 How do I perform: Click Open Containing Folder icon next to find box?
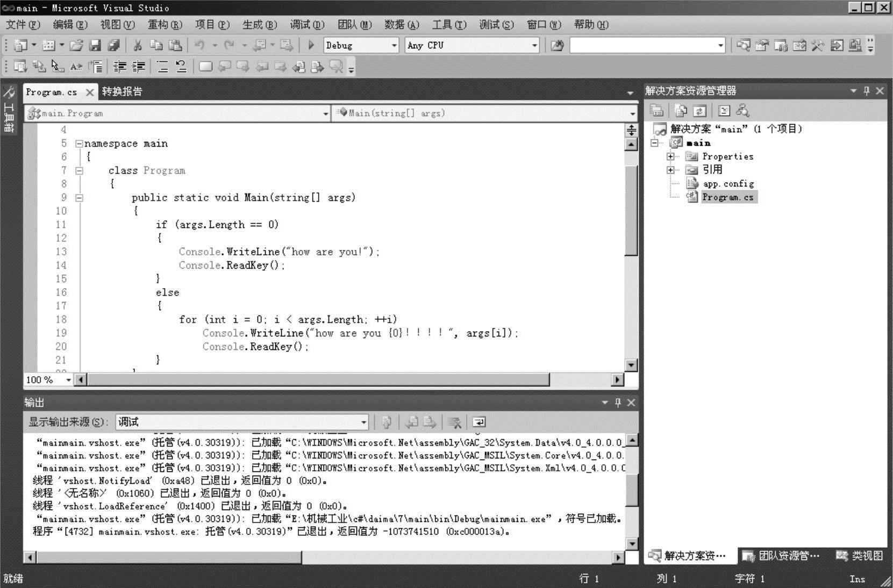(557, 45)
